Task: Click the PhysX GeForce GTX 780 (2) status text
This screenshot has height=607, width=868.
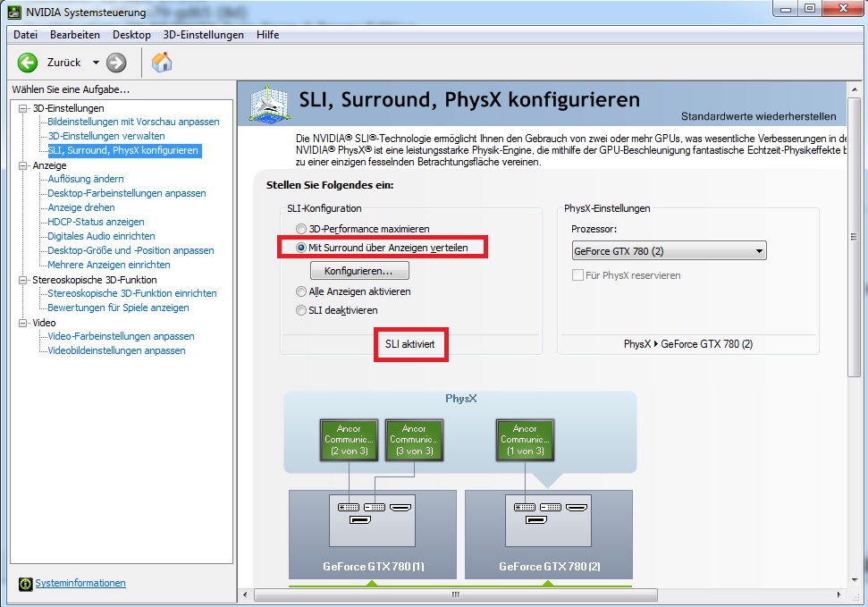Action: (688, 344)
